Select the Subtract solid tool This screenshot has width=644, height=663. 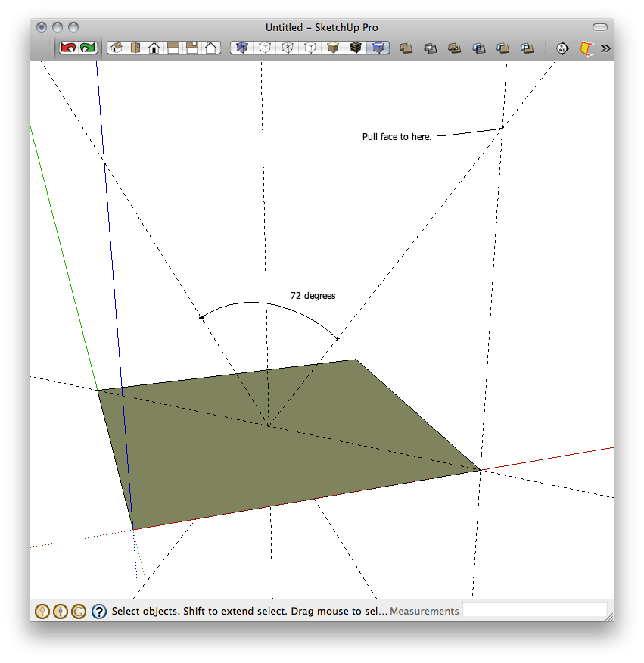(479, 48)
